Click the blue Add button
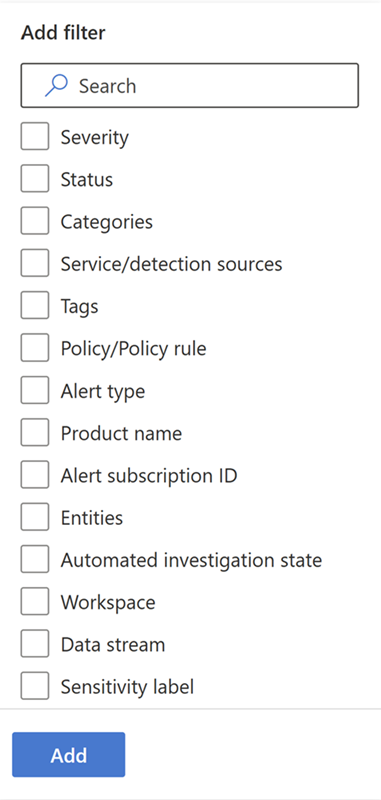The image size is (381, 800). [68, 755]
